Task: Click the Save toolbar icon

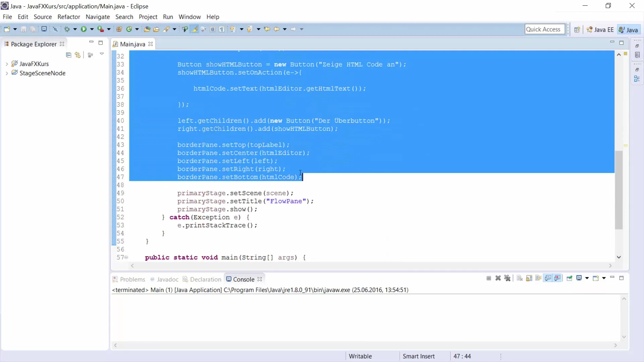Action: coord(23,29)
